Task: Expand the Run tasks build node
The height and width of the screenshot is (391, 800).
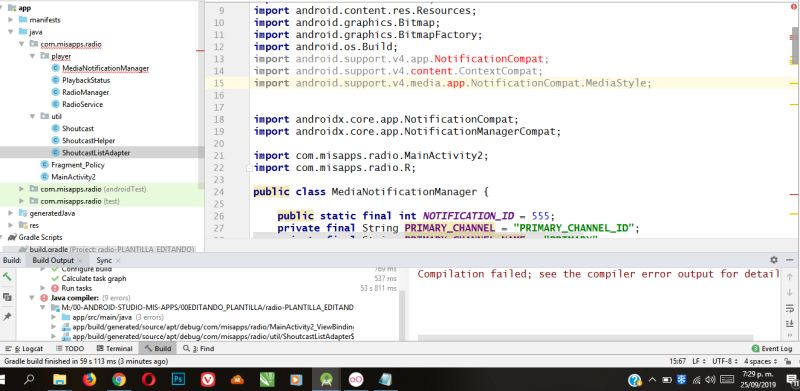Action: coord(43,288)
